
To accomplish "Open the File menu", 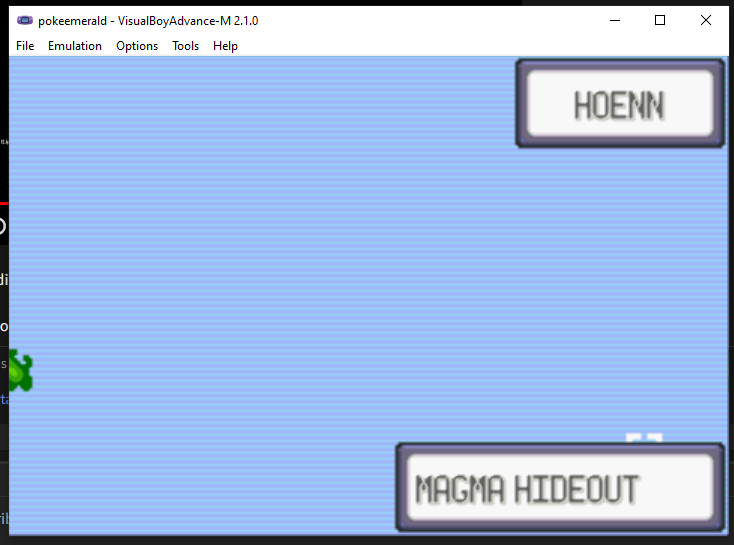I will (x=25, y=46).
